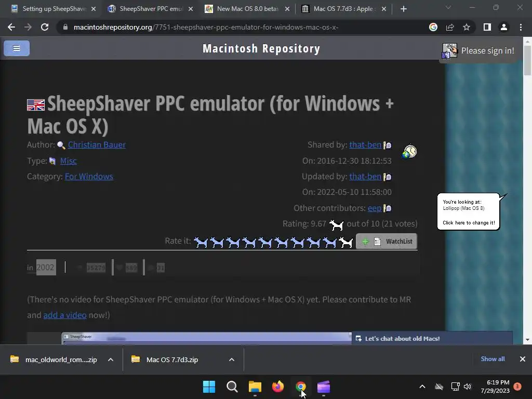Close the Setting up SheepShaver tab
This screenshot has width=532, height=399.
[x=94, y=9]
